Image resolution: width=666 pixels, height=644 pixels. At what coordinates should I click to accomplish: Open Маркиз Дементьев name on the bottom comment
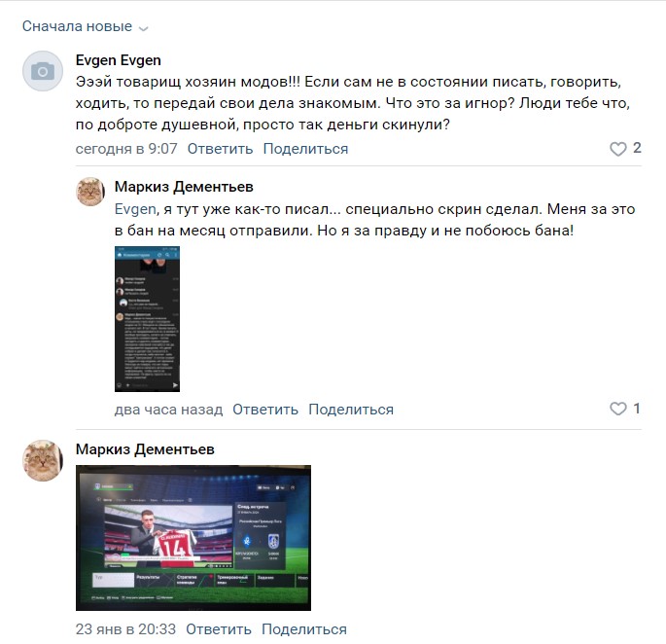145,449
